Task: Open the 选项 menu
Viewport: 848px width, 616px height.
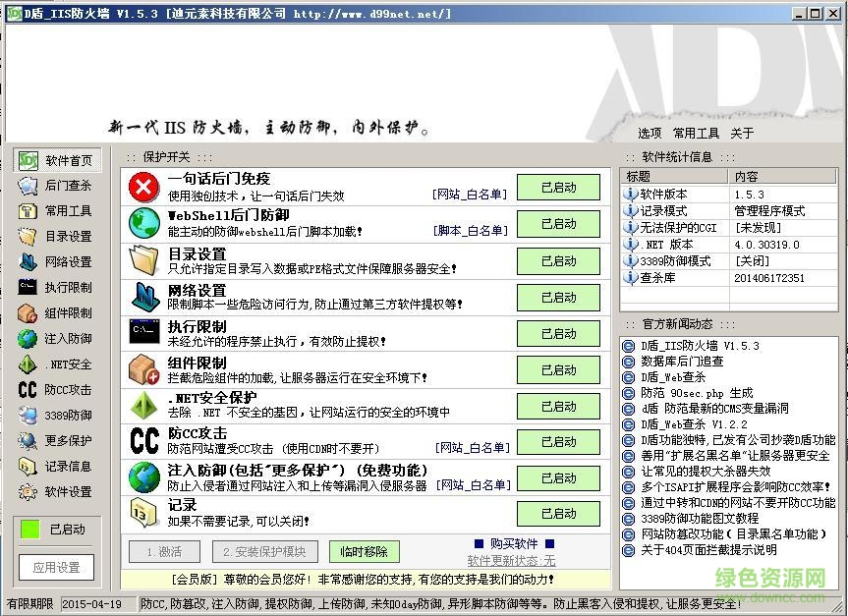Action: tap(648, 132)
